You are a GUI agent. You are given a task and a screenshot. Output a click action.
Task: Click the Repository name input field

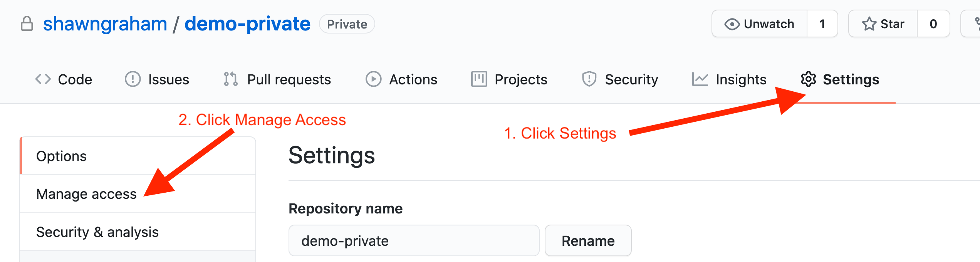[x=414, y=241]
